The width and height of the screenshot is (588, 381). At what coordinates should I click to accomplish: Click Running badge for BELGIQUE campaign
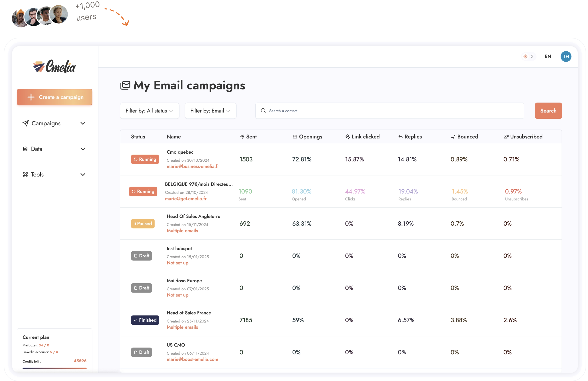[143, 192]
